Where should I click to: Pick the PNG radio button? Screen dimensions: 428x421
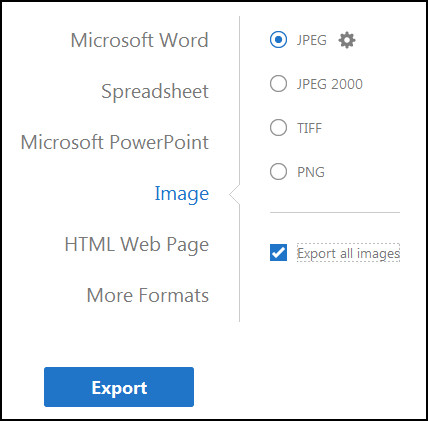(x=278, y=172)
